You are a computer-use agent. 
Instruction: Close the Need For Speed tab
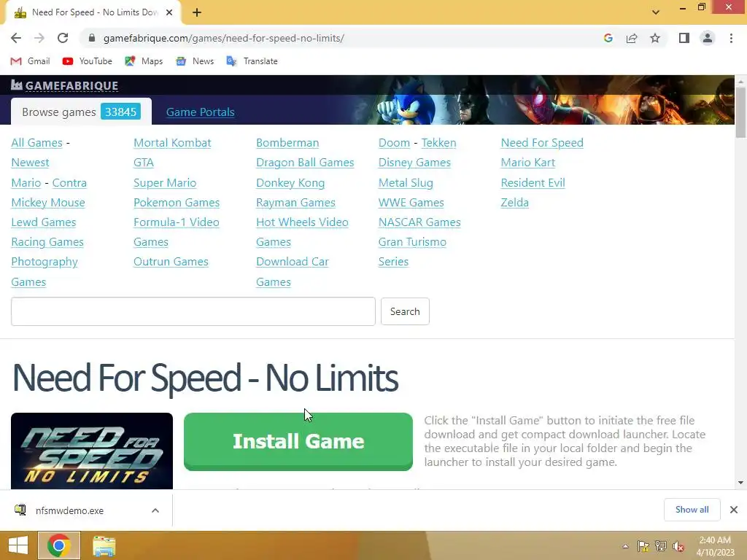[x=169, y=12]
